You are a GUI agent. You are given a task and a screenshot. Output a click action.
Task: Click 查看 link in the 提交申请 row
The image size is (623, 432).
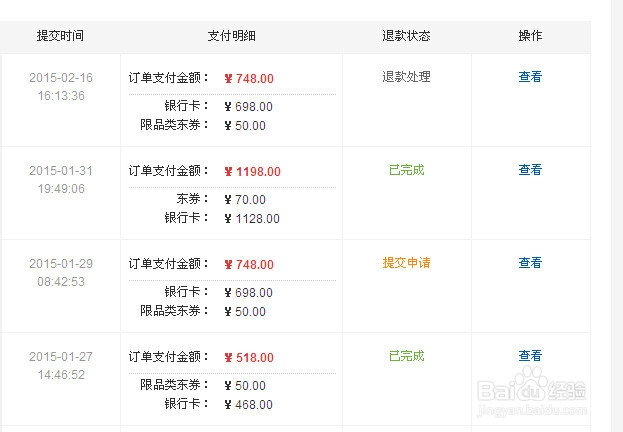(x=530, y=263)
